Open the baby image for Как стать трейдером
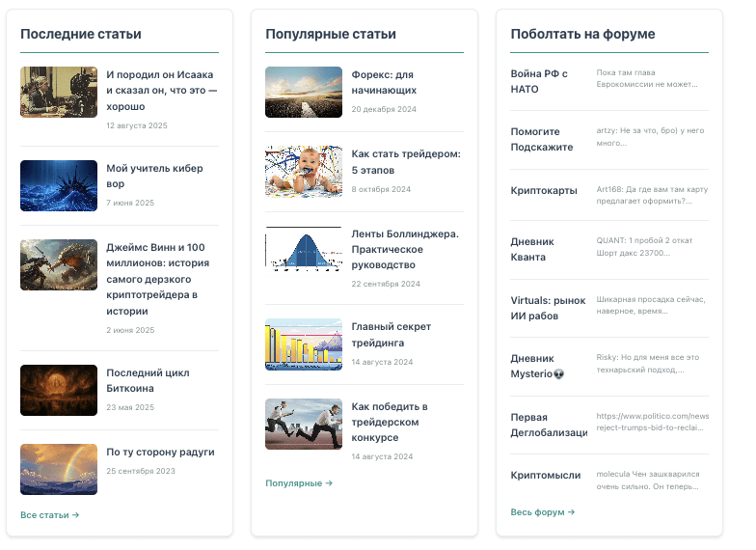Image resolution: width=756 pixels, height=550 pixels. (304, 171)
